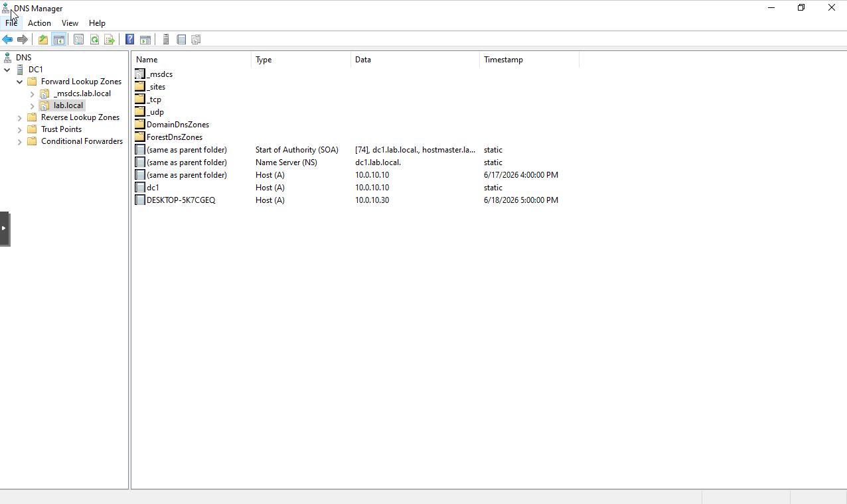Select the ForestDnsZones entry
Screen dimensions: 847x504
[175, 137]
